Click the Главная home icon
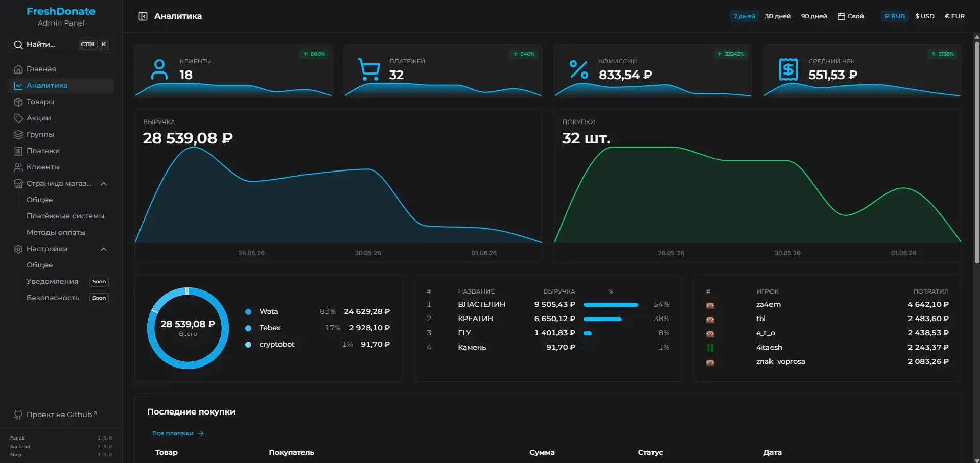 coord(18,69)
